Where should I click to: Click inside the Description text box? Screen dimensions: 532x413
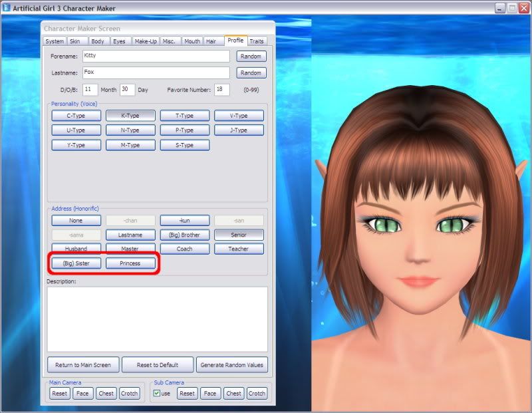coord(158,319)
